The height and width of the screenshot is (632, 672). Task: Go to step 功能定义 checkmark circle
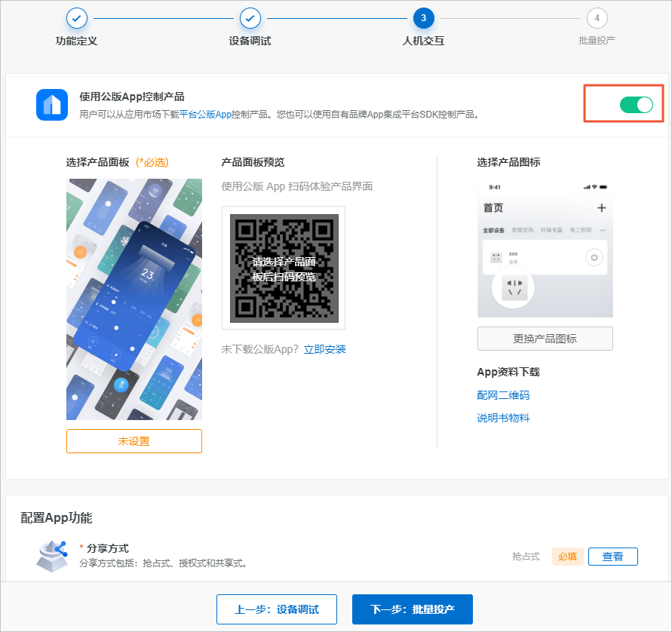(x=77, y=18)
